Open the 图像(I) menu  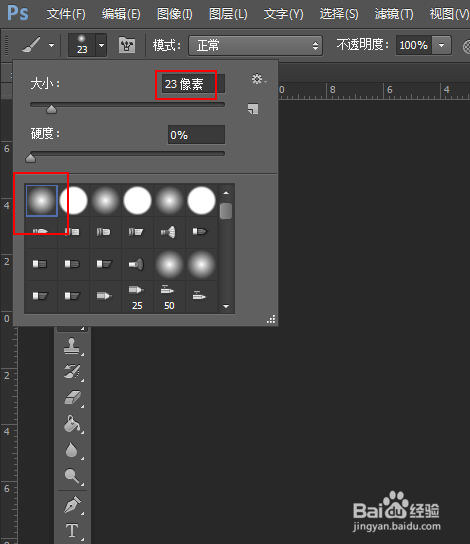(174, 14)
